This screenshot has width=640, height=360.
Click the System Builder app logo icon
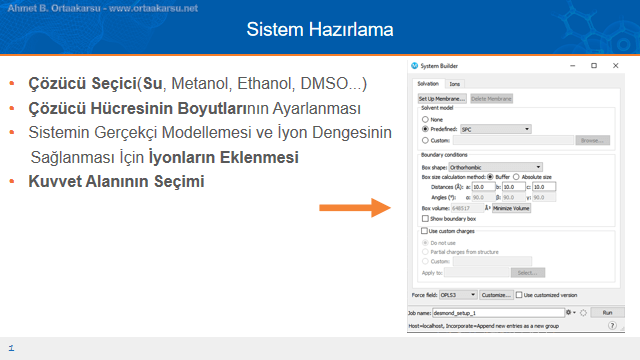click(x=415, y=66)
